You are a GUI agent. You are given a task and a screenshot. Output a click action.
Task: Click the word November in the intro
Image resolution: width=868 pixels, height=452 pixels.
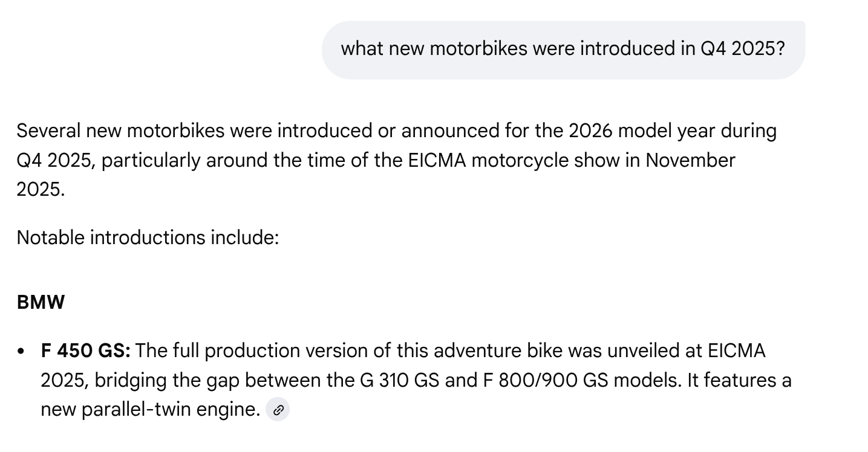690,160
